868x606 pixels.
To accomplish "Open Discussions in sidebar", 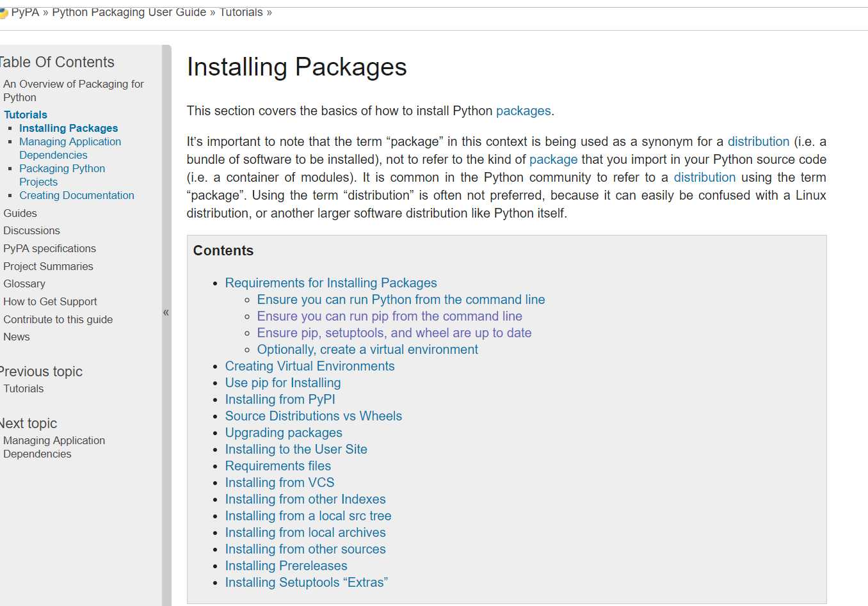I will click(31, 230).
